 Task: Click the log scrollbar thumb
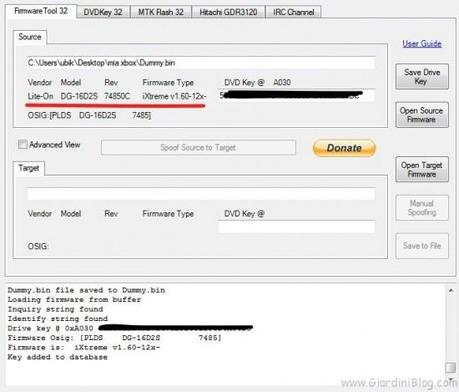click(451, 367)
